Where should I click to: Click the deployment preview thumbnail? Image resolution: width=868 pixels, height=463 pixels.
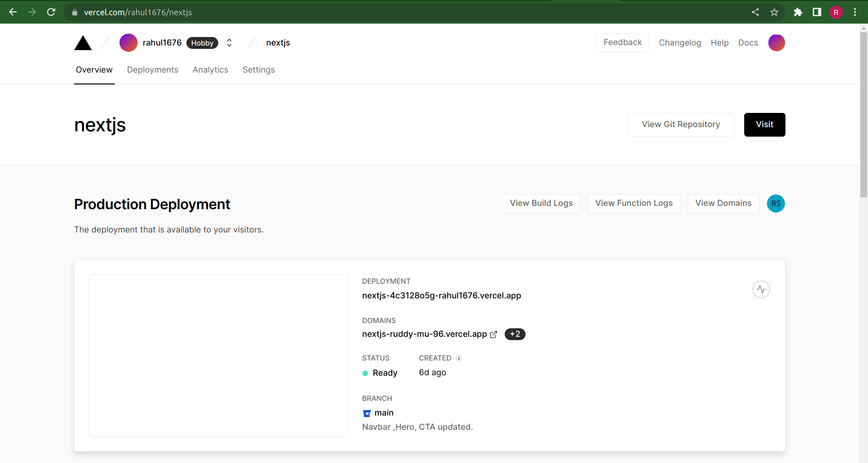coord(218,355)
